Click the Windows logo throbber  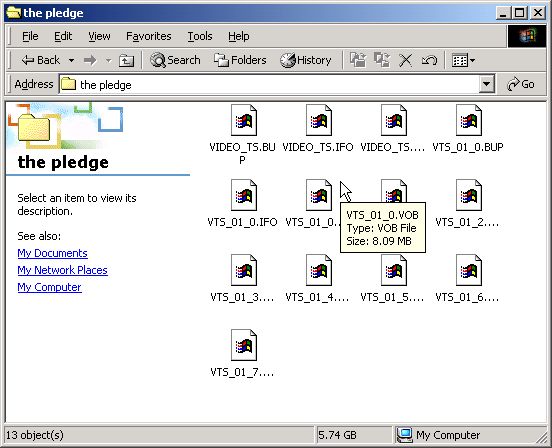click(x=527, y=36)
